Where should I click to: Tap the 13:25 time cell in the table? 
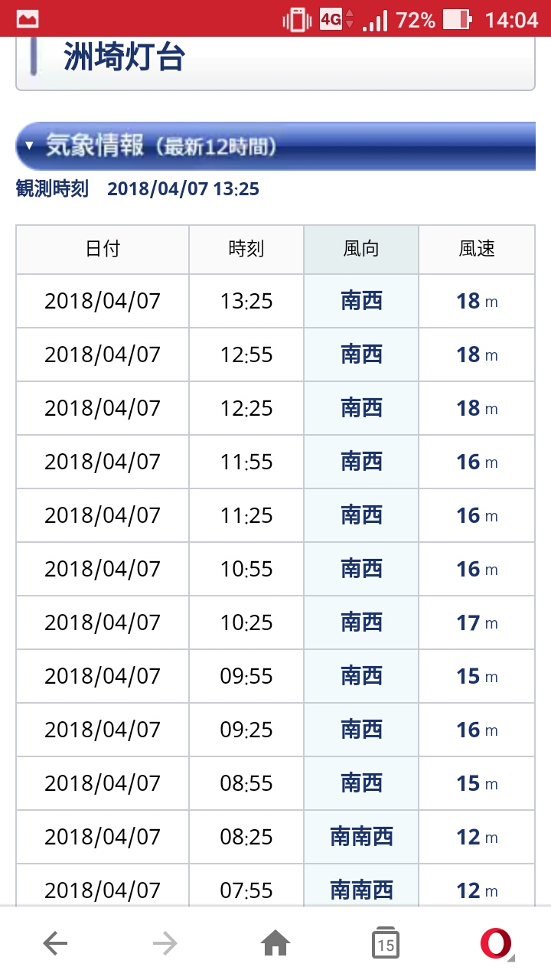[246, 301]
